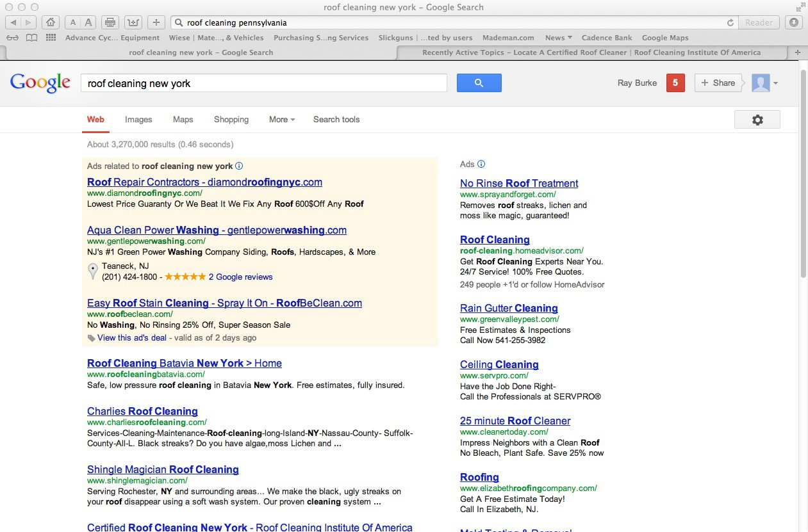
Task: Expand the News bookmarks folder
Action: pyautogui.click(x=558, y=38)
